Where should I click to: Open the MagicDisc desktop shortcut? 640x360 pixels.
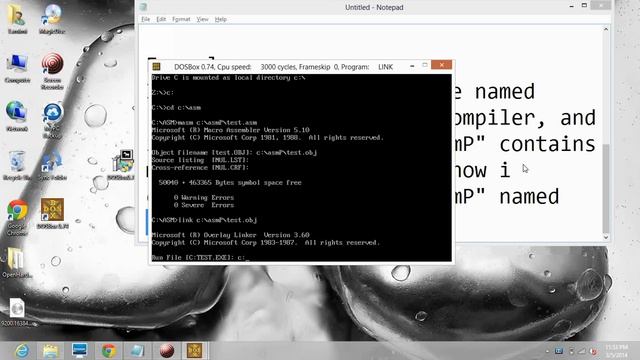[52, 18]
